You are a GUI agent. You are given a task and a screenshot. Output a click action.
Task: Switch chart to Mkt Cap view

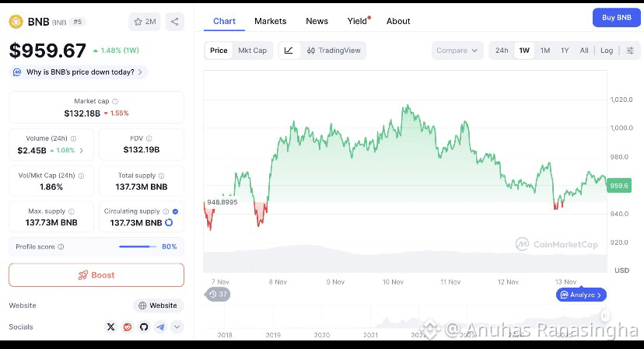252,51
